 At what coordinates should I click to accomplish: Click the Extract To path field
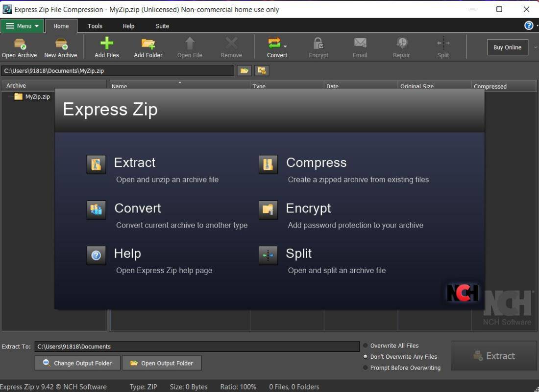click(x=197, y=346)
